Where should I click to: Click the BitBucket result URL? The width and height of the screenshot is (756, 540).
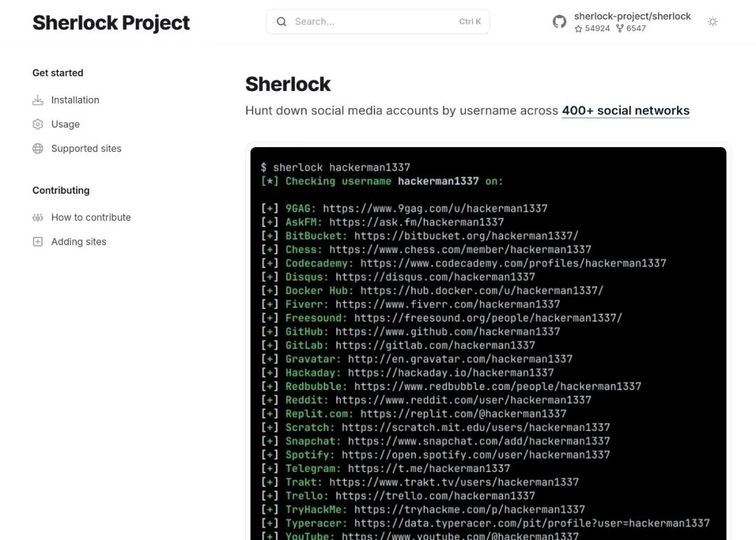(x=466, y=236)
